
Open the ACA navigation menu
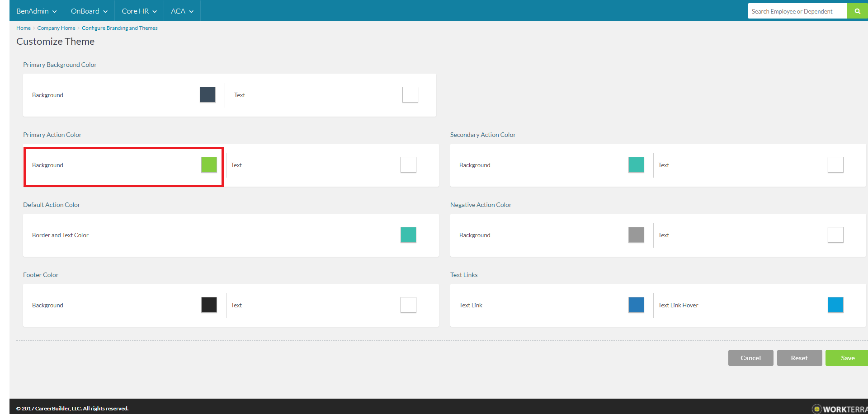[x=182, y=11]
